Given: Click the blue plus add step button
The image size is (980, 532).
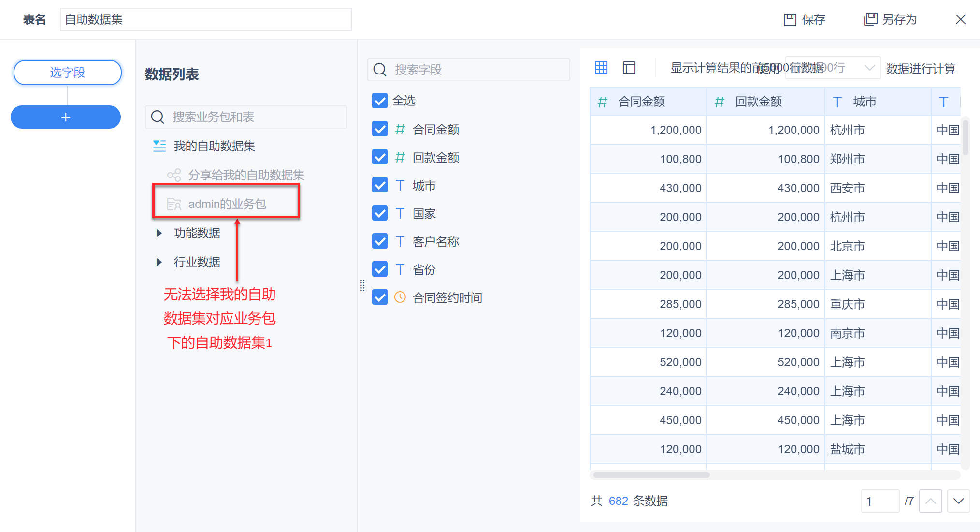Looking at the screenshot, I should point(66,117).
